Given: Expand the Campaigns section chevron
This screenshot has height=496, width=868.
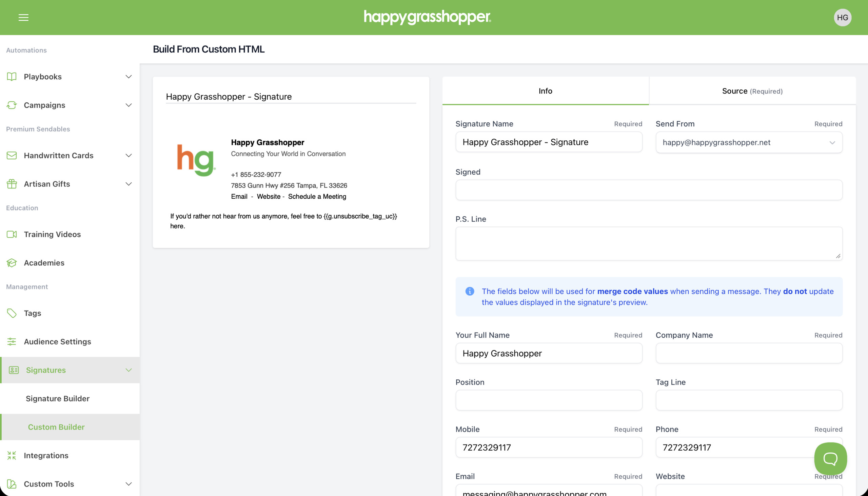Looking at the screenshot, I should (x=129, y=105).
